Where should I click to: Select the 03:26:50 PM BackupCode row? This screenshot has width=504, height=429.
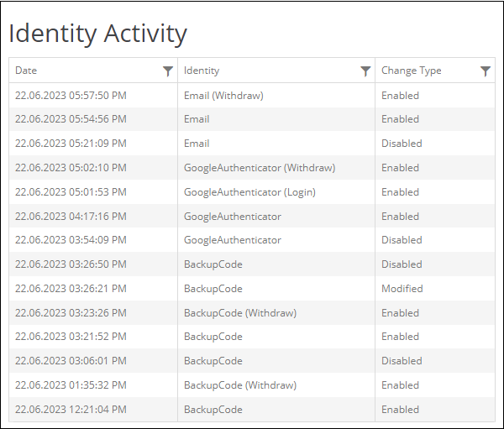pos(252,264)
